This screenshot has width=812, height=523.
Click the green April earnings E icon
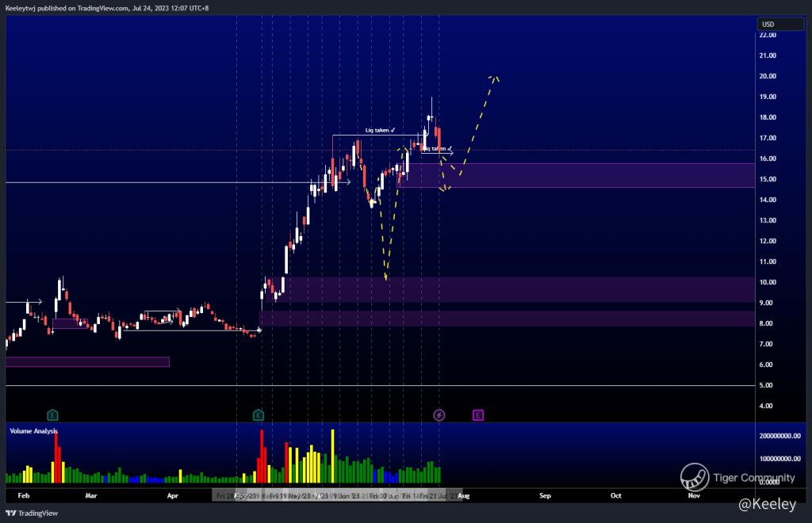[x=259, y=415]
